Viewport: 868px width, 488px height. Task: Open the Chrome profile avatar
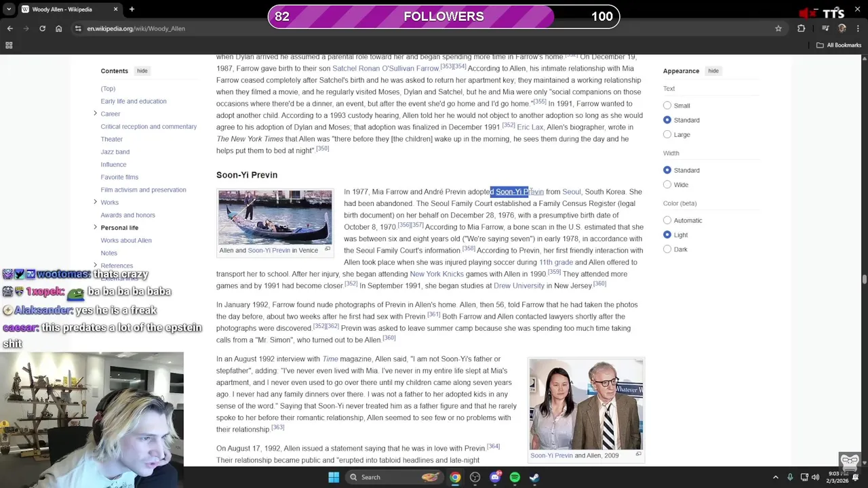842,28
